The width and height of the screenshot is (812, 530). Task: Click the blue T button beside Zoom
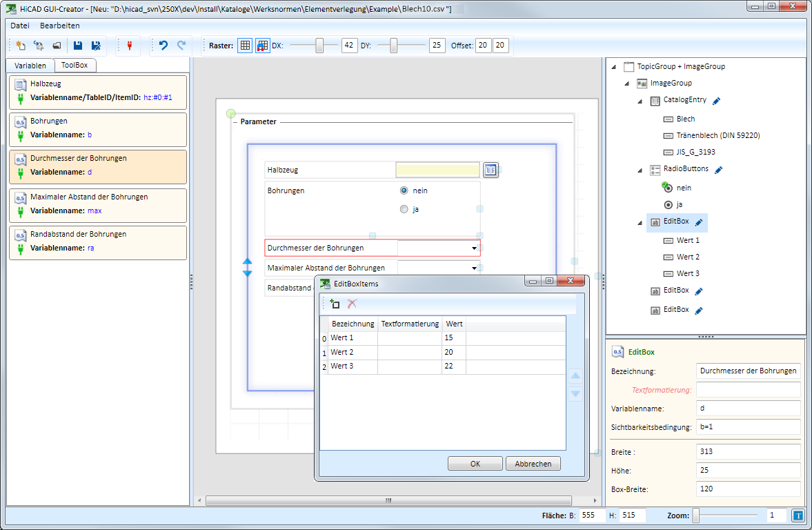coord(798,515)
